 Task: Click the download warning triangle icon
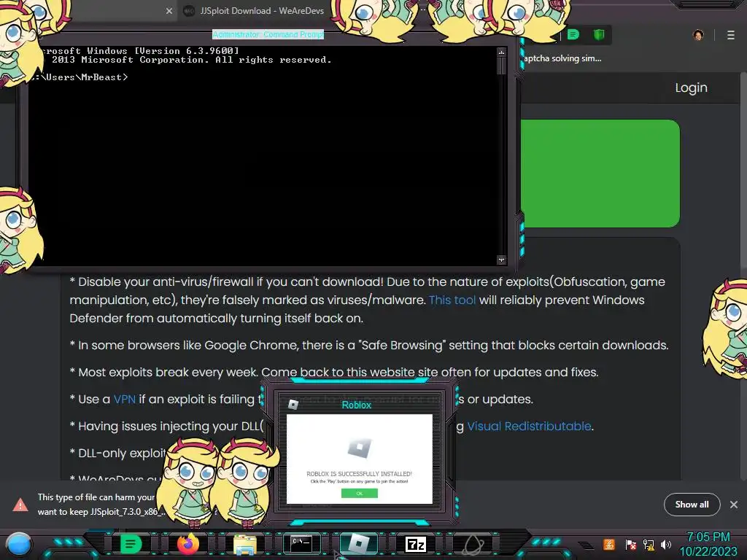[x=20, y=505]
